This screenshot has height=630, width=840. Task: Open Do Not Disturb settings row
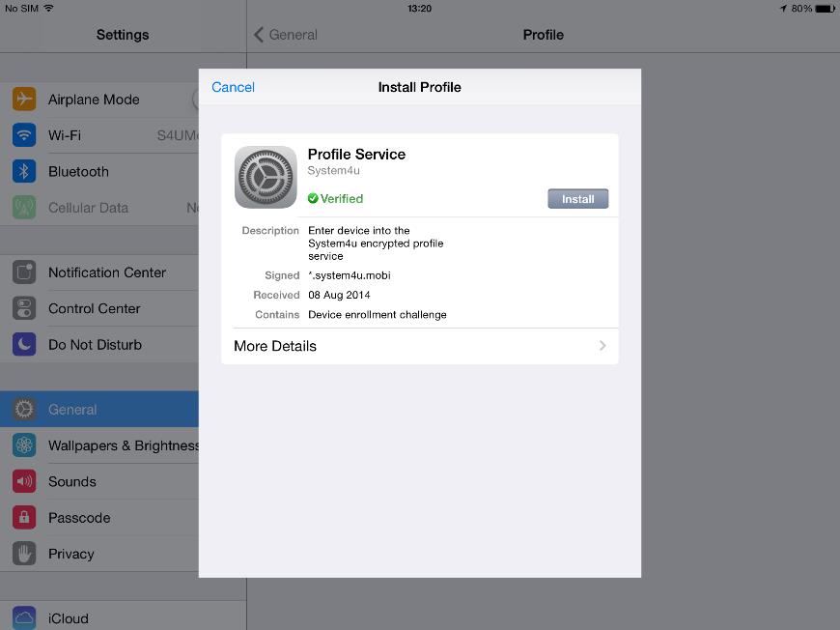coord(99,344)
